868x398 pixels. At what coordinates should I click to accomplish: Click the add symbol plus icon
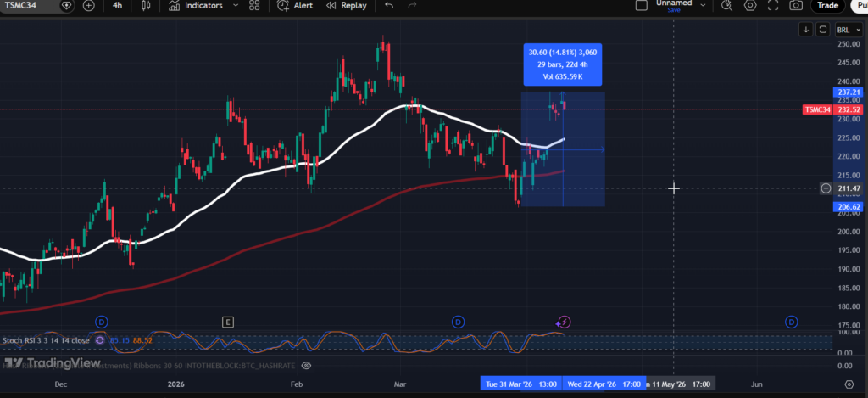tap(90, 5)
